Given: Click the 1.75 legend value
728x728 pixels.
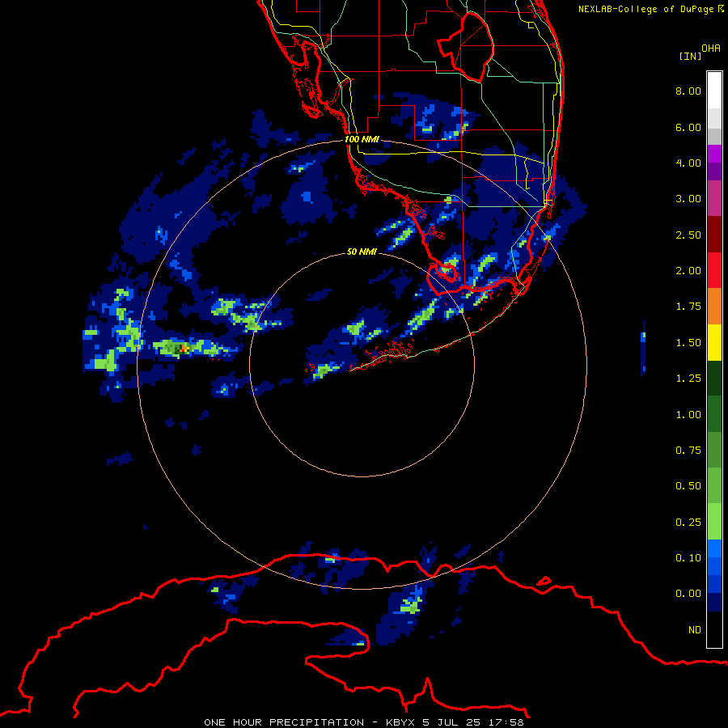Looking at the screenshot, I should [x=688, y=307].
